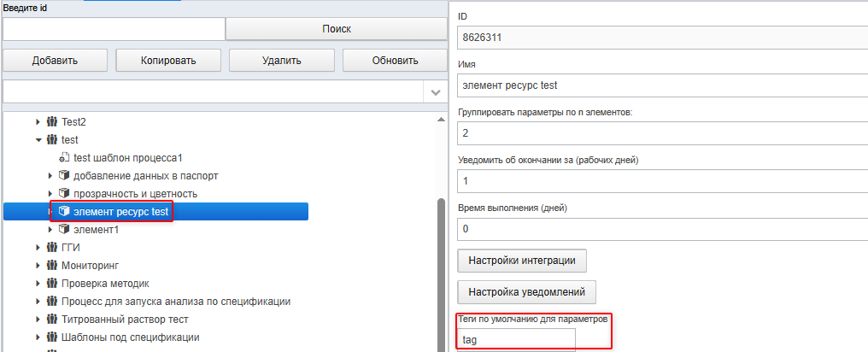Expand the Test2 tree node
The height and width of the screenshot is (352, 868).
[x=38, y=121]
